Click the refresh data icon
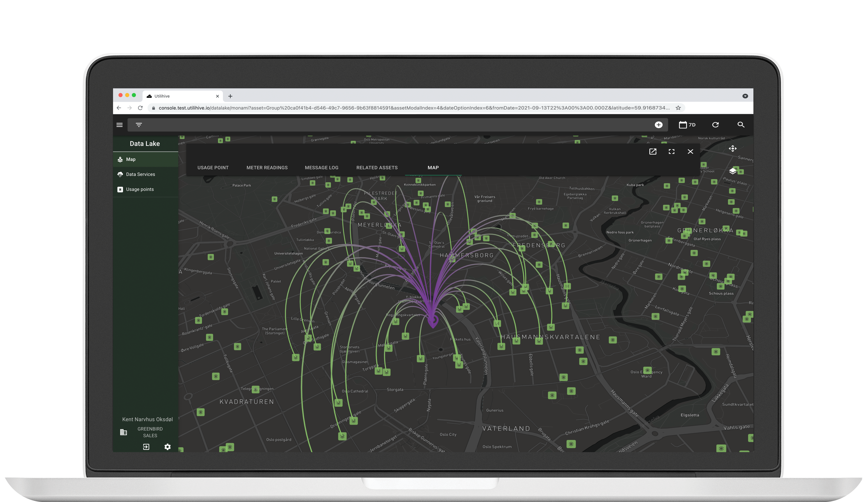The image size is (868, 502). pyautogui.click(x=715, y=125)
